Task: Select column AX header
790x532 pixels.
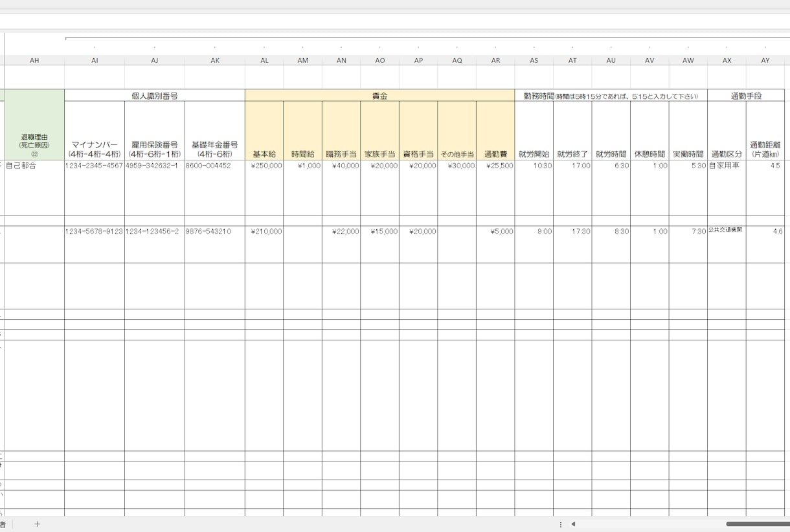Action: point(727,60)
